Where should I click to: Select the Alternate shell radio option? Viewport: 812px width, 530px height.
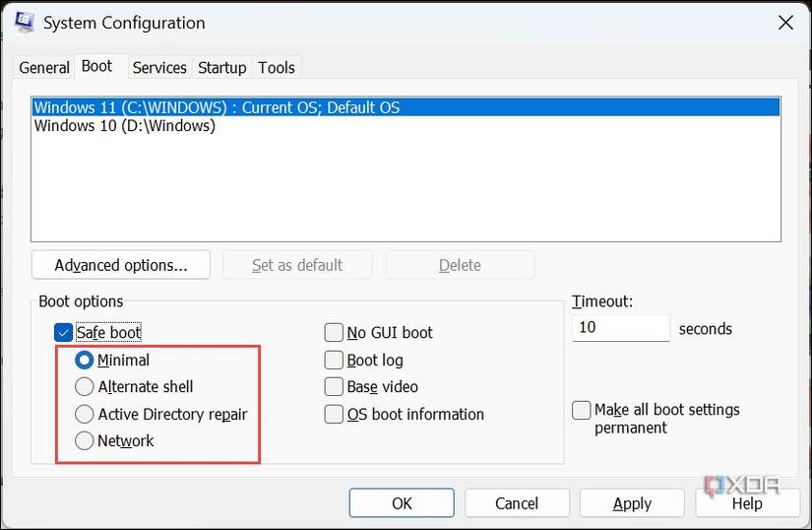[x=85, y=387]
